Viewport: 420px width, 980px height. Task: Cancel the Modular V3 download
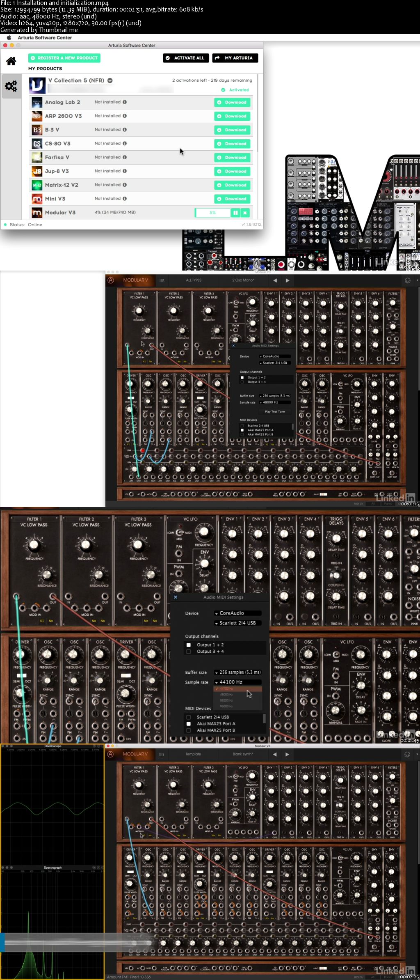tap(245, 213)
